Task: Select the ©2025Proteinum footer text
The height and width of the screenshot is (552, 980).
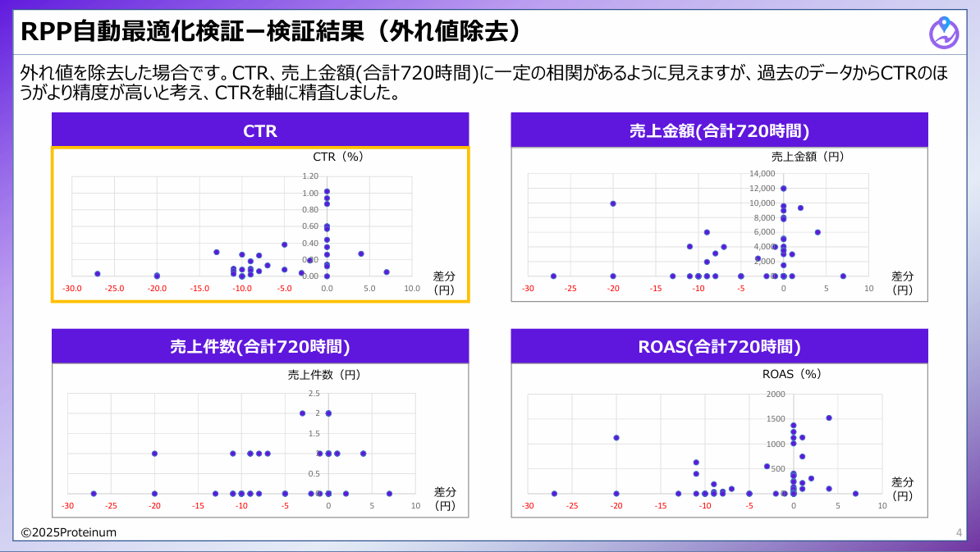Action: (x=71, y=532)
